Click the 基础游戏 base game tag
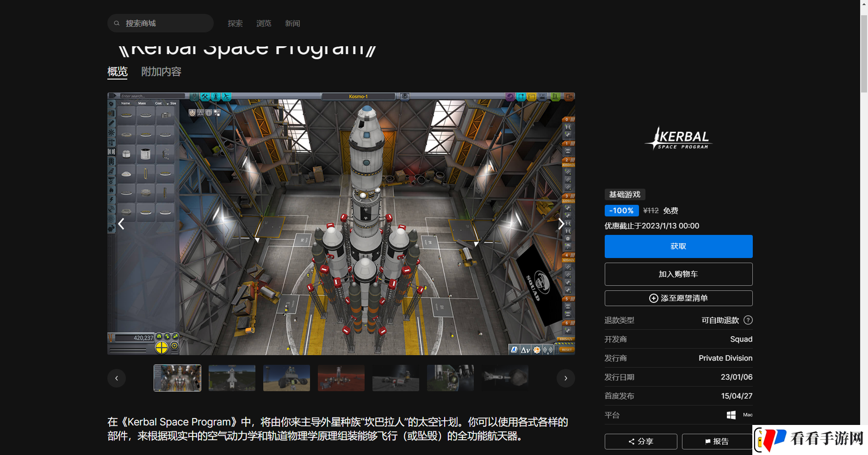The width and height of the screenshot is (868, 455). [x=625, y=195]
